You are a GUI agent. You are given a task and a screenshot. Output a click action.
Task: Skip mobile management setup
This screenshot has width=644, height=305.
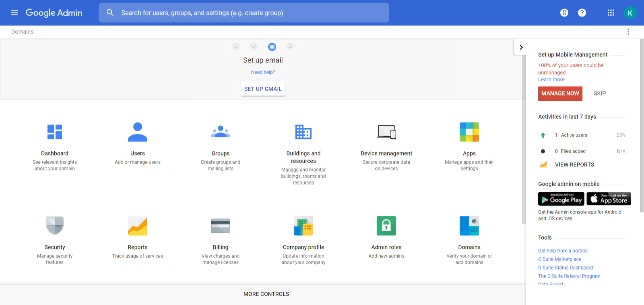coord(600,93)
